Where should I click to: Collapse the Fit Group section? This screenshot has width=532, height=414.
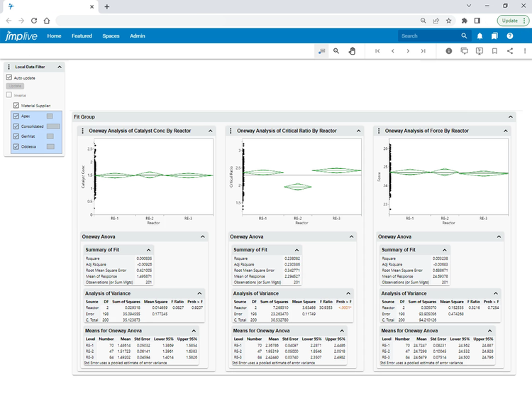pos(509,116)
